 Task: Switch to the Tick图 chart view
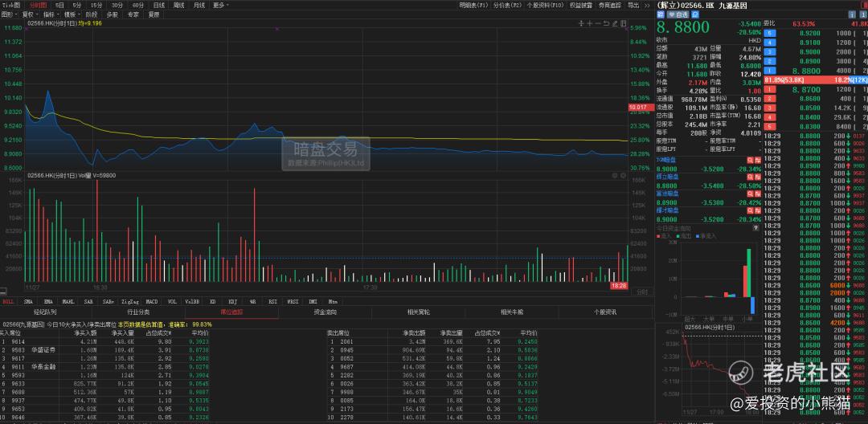[x=11, y=5]
